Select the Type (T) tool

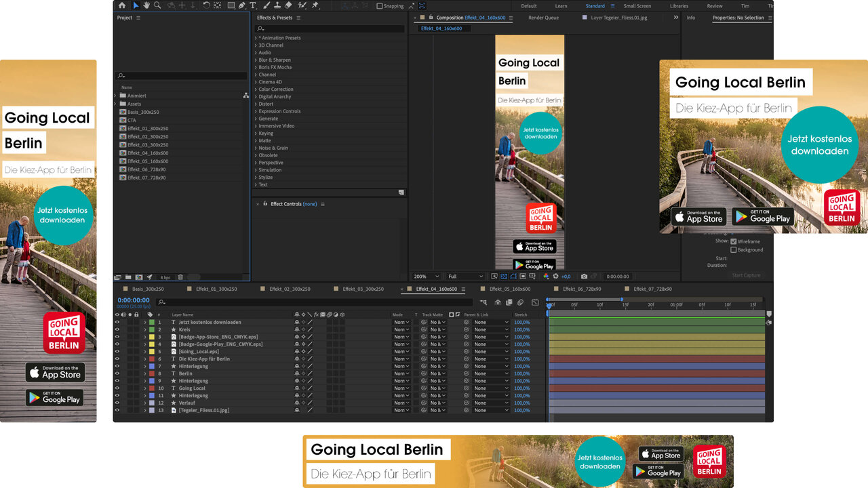coord(253,5)
